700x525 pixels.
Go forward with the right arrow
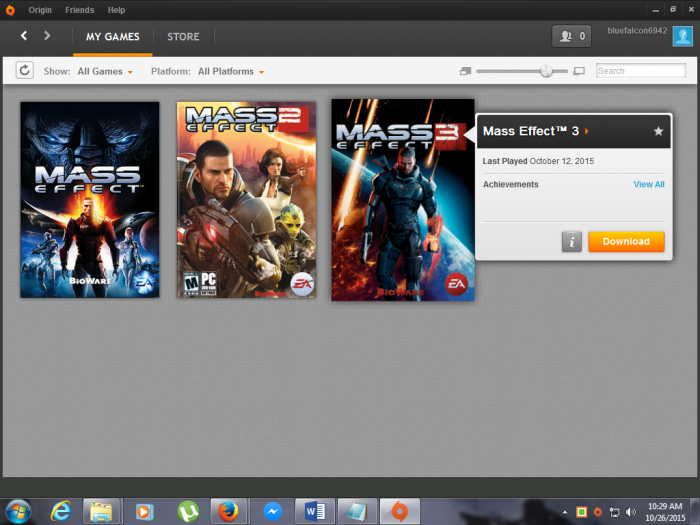pos(47,36)
